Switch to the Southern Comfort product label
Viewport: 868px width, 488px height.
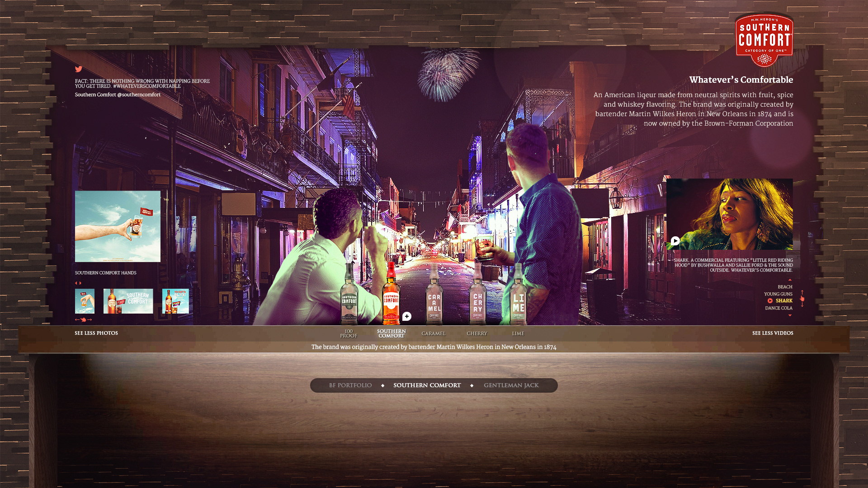392,334
